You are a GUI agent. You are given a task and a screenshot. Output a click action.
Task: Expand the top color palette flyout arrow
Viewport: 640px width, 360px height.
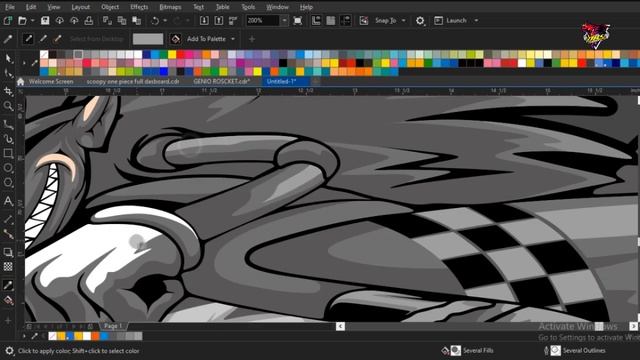(x=24, y=63)
